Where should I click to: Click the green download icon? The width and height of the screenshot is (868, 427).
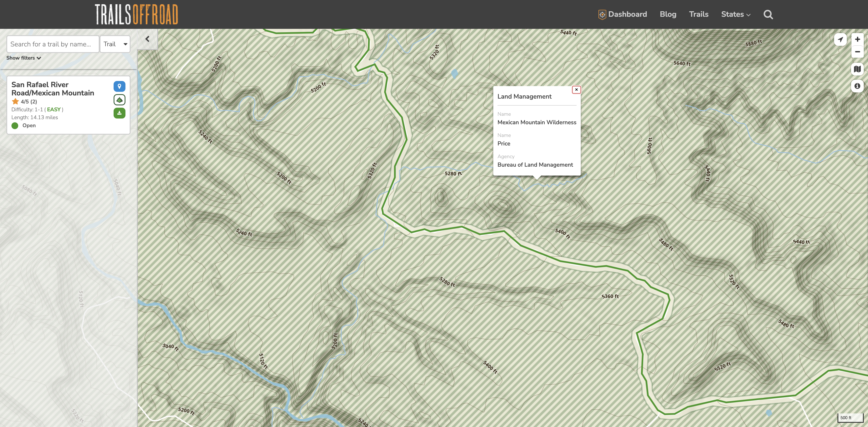click(119, 113)
